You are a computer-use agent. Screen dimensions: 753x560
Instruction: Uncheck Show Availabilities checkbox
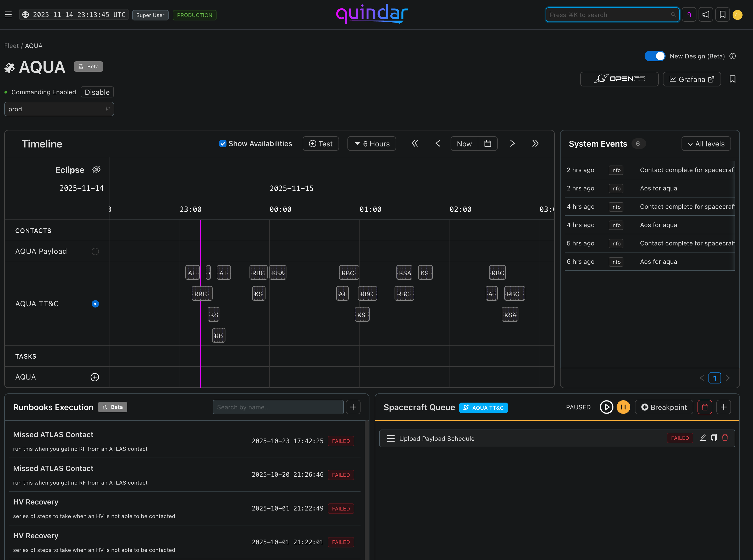click(x=223, y=143)
